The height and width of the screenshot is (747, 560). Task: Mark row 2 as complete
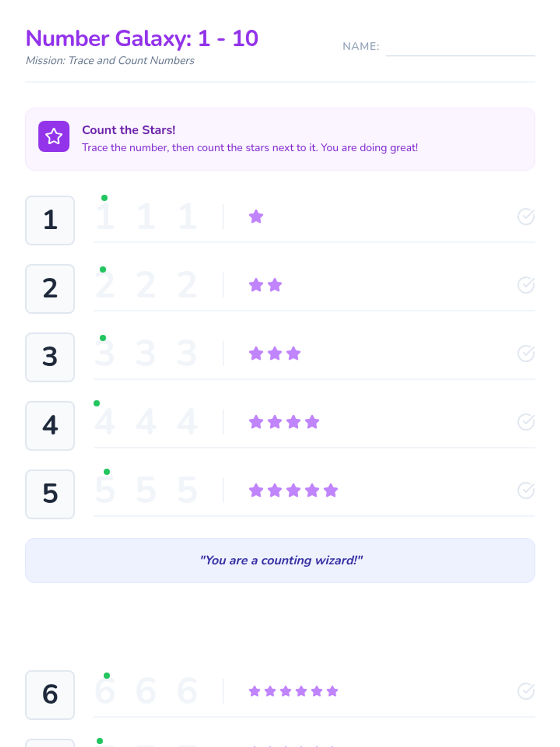pyautogui.click(x=525, y=285)
